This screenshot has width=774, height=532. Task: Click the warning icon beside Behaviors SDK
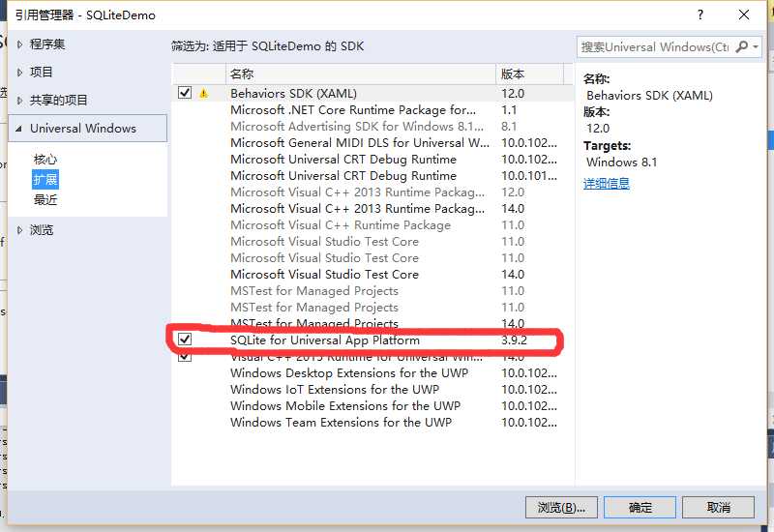[x=203, y=93]
